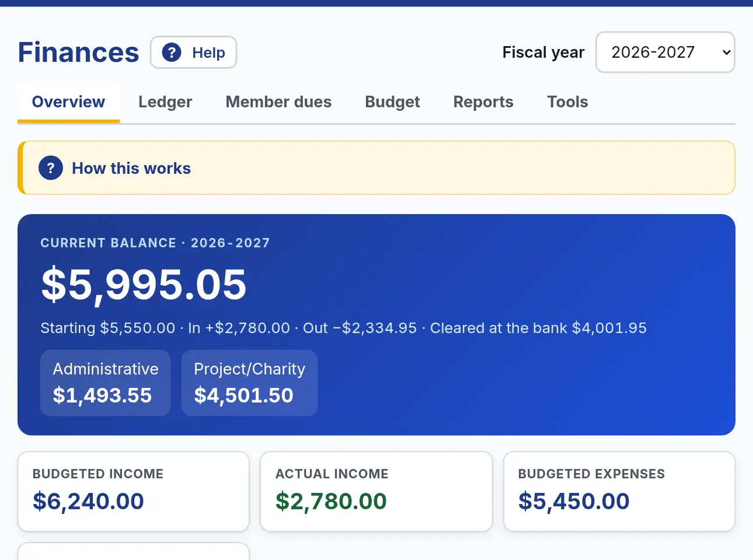Image resolution: width=753 pixels, height=560 pixels.
Task: Open the Fiscal year dropdown
Action: pyautogui.click(x=665, y=52)
